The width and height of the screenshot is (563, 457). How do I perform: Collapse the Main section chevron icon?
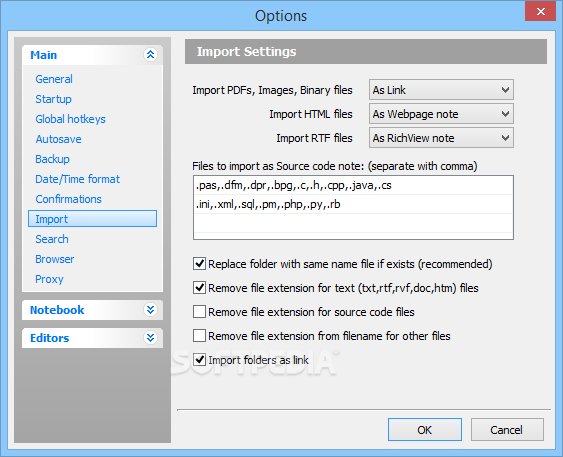[150, 55]
